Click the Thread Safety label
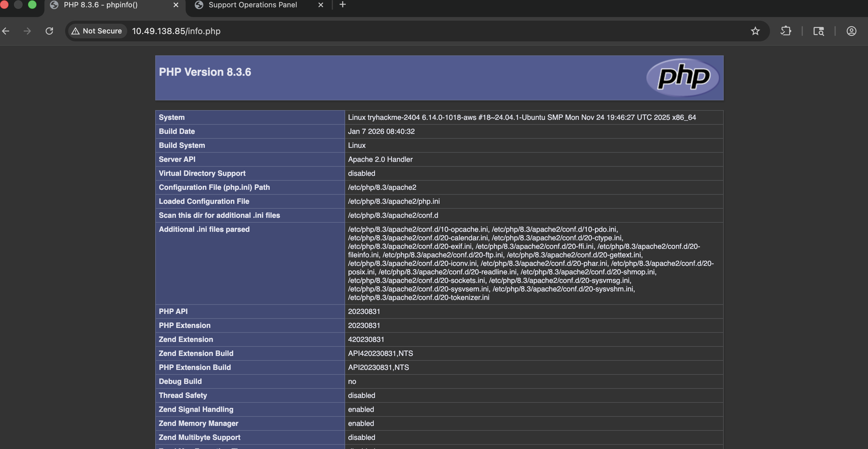The width and height of the screenshot is (868, 449). coord(183,395)
